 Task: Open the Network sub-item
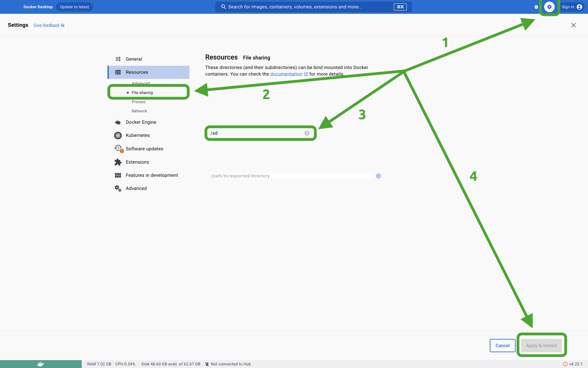[x=139, y=111]
